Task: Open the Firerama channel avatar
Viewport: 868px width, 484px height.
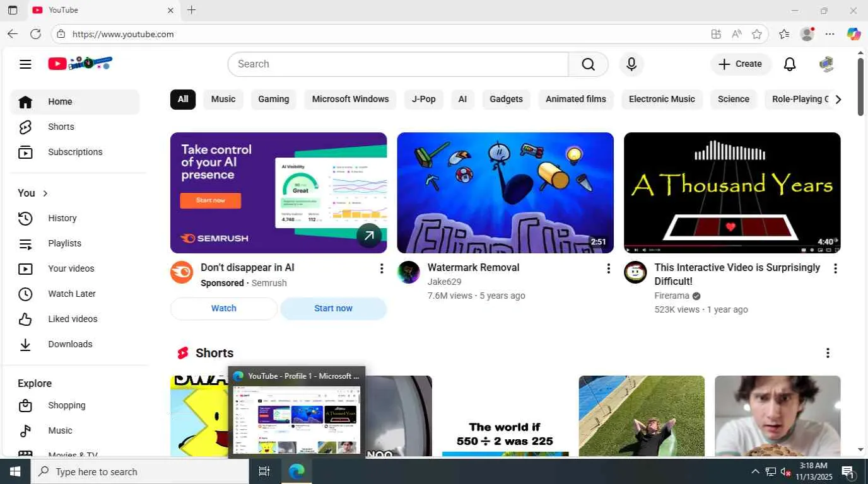Action: 635,272
